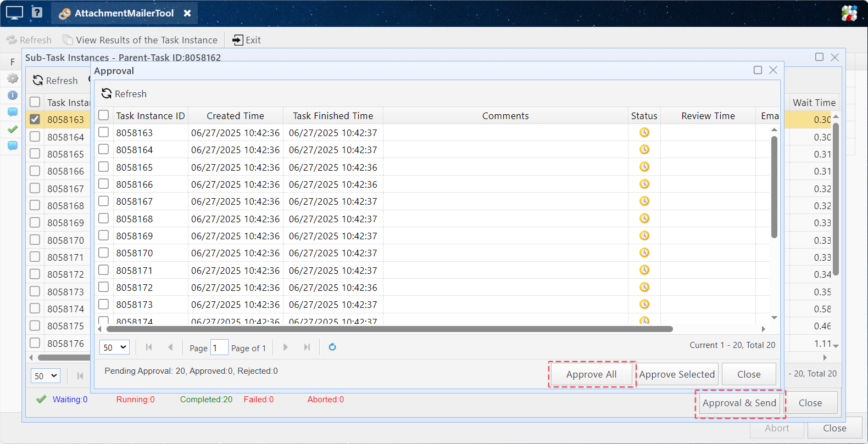
Task: Click the Approval & Send button
Action: point(739,403)
